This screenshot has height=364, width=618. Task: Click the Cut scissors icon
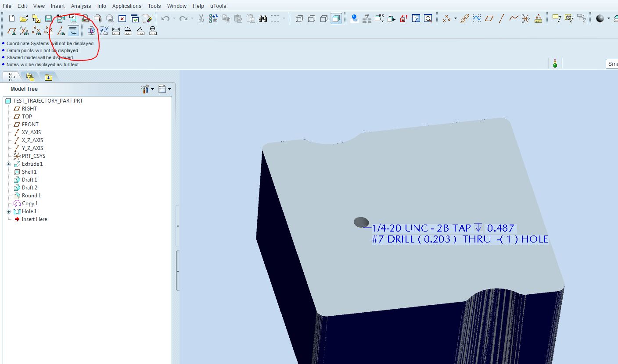[x=201, y=18]
